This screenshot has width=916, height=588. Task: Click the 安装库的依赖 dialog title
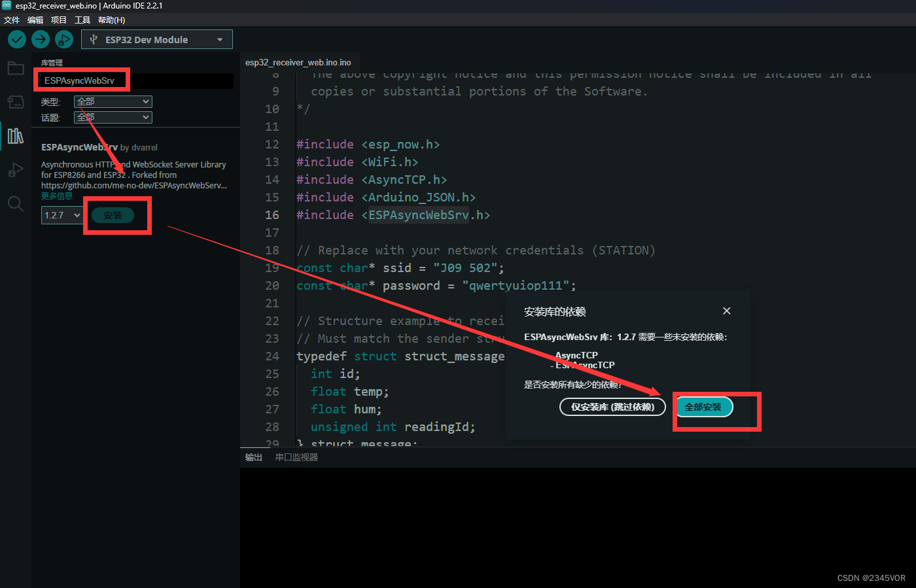coord(555,312)
